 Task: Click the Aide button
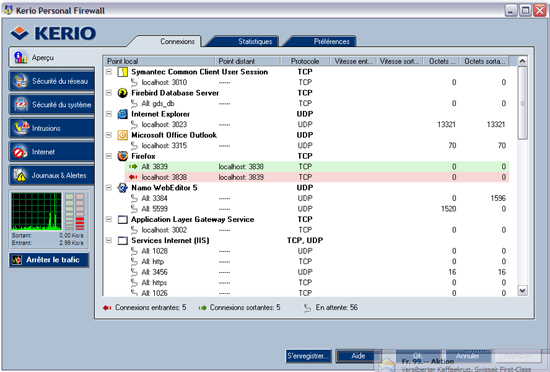[358, 356]
